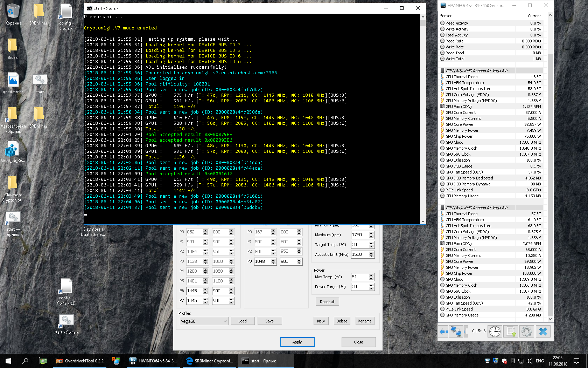
Task: Select 'Read Activity' sensor row
Action: tap(491, 23)
